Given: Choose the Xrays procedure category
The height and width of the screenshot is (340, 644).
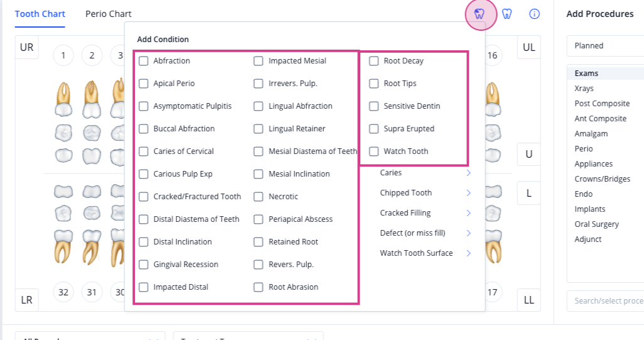Looking at the screenshot, I should (x=584, y=89).
